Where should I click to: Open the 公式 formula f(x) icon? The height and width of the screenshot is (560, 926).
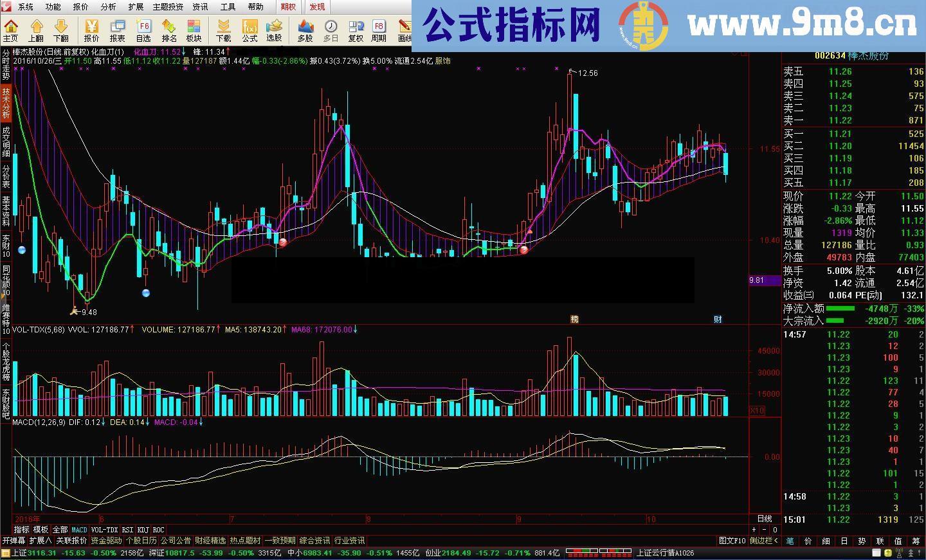(x=250, y=30)
